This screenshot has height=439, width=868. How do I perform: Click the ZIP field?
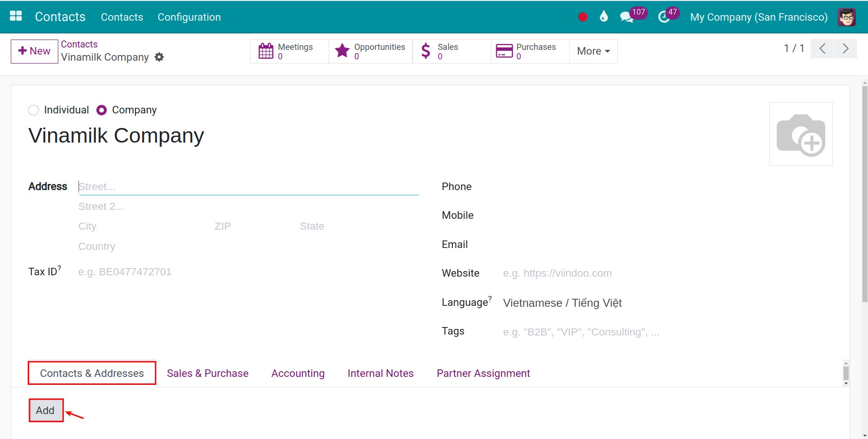pos(254,226)
